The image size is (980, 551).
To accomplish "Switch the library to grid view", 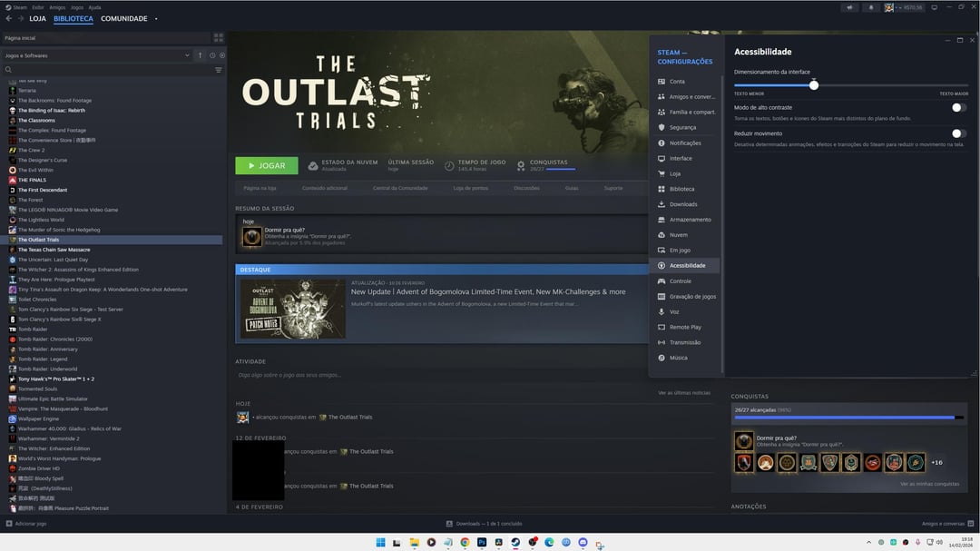I will click(x=218, y=38).
